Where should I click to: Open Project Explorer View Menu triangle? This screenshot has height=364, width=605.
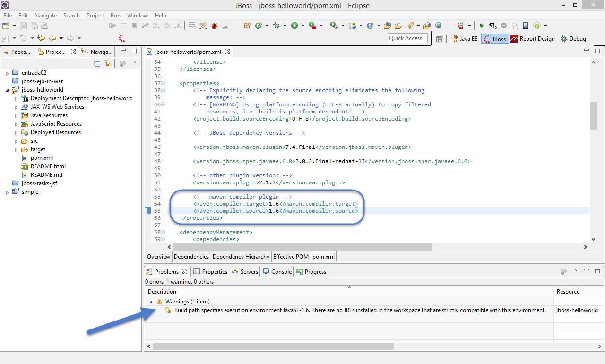pyautogui.click(x=136, y=62)
